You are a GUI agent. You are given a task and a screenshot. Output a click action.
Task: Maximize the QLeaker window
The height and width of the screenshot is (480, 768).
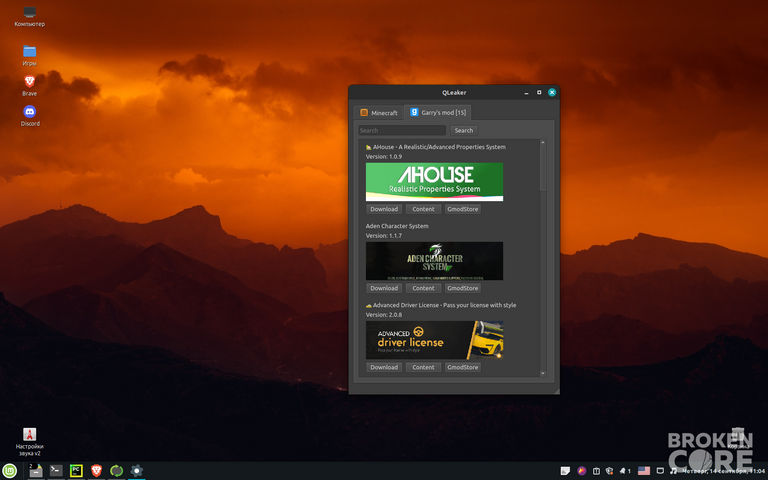(539, 93)
